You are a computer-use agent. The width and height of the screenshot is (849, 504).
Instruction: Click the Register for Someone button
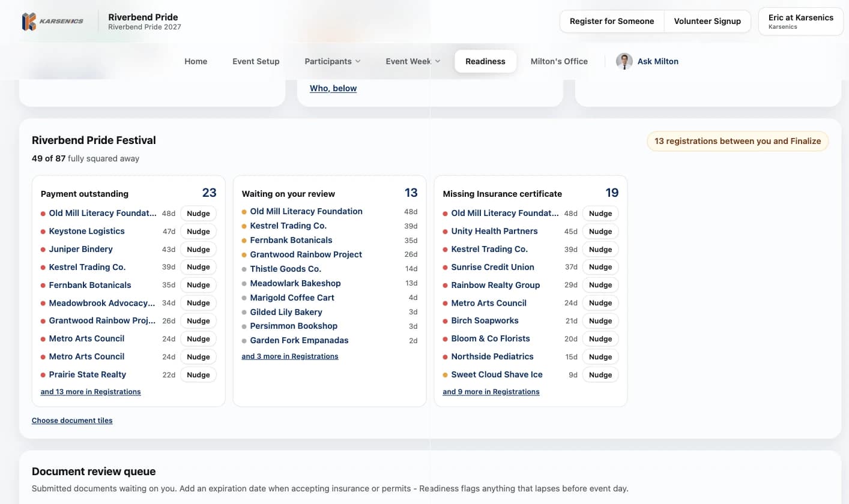(x=612, y=21)
